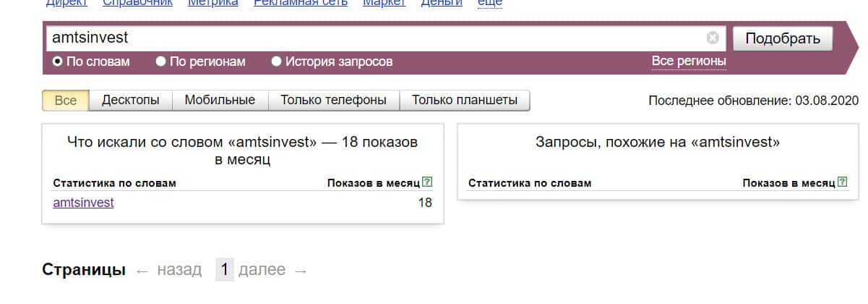Switch to the Мобильные tab

coord(220,100)
